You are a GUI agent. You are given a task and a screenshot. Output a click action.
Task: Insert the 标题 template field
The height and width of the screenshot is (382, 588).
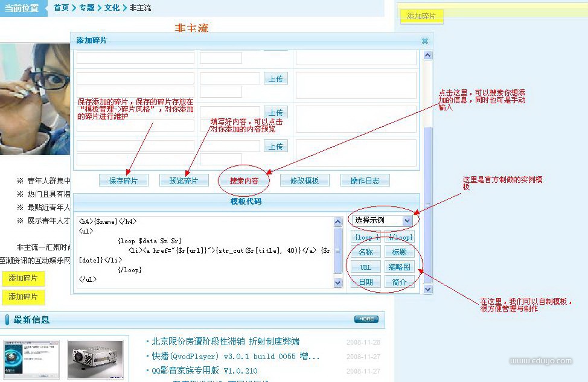[400, 252]
